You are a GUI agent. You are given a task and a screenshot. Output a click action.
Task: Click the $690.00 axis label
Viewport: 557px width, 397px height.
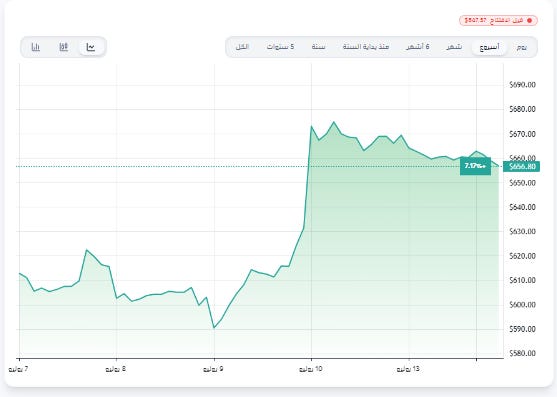[522, 85]
